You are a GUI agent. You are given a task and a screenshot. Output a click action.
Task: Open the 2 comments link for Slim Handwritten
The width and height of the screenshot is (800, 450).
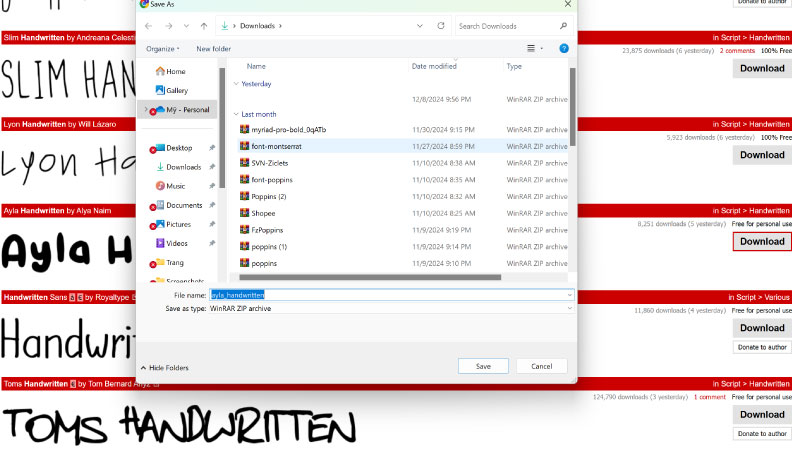pyautogui.click(x=737, y=51)
